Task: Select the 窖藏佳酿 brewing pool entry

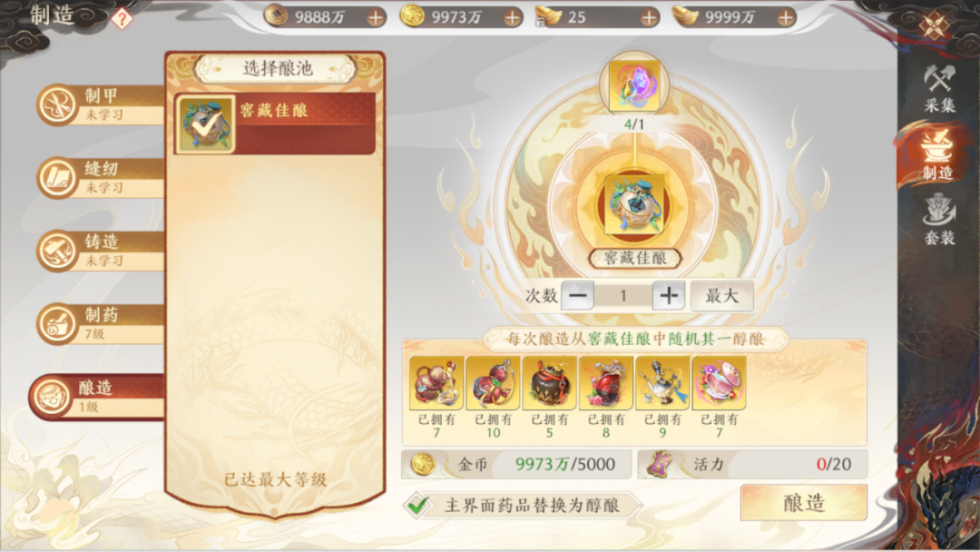Action: (x=275, y=123)
